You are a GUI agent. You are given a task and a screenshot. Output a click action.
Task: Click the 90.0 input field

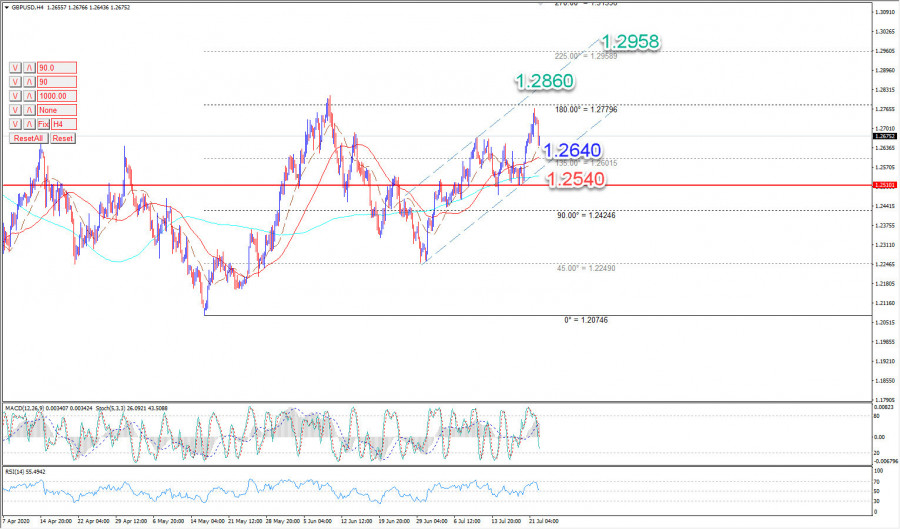[56, 67]
